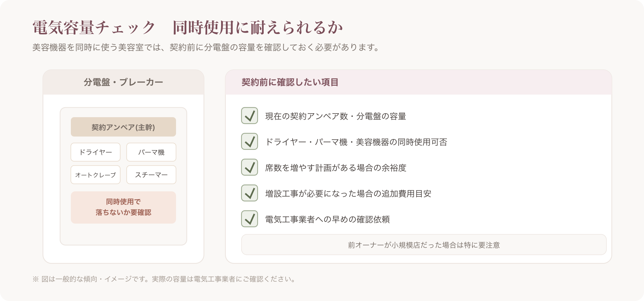Click the text 電気工事業者への早めの確認依頼
The image size is (644, 301).
point(327,219)
